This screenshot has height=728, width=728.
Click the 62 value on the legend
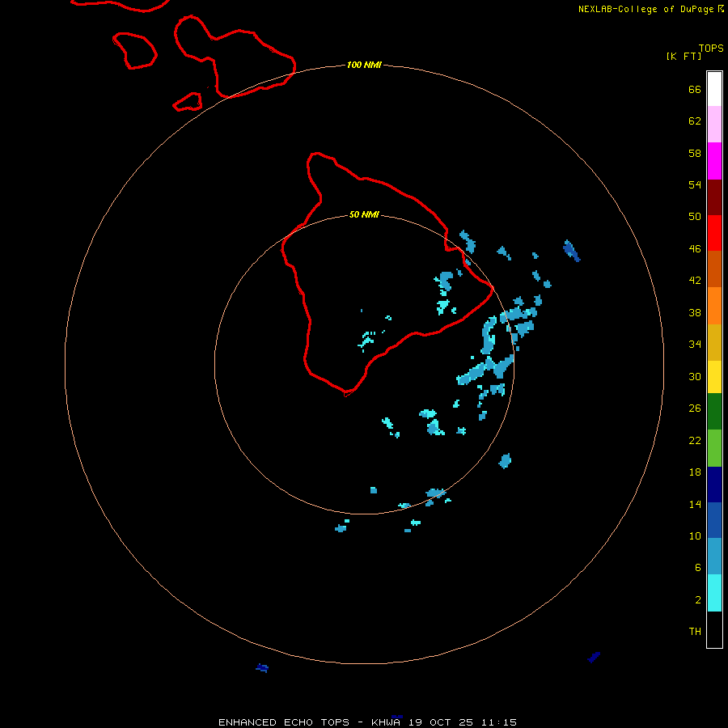pos(695,121)
